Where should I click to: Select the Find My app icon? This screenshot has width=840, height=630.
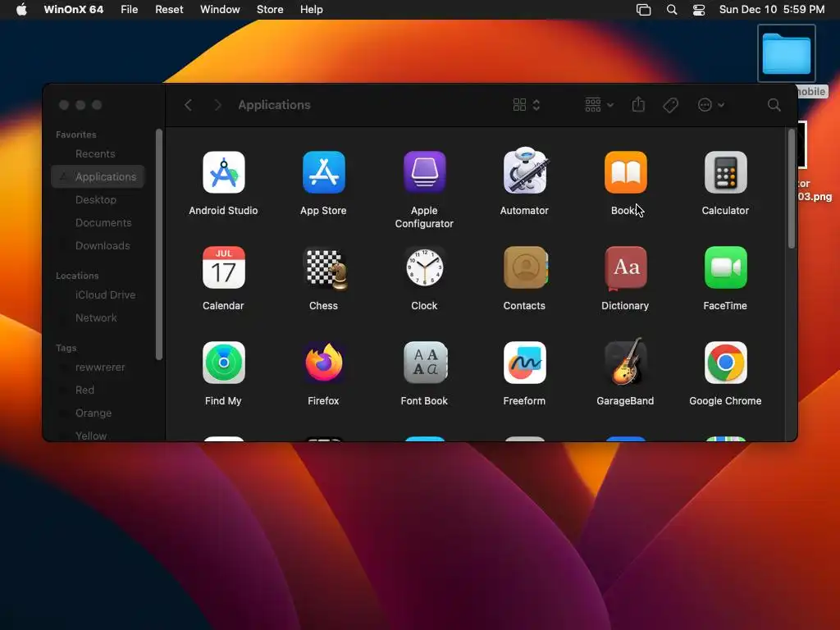(x=223, y=363)
